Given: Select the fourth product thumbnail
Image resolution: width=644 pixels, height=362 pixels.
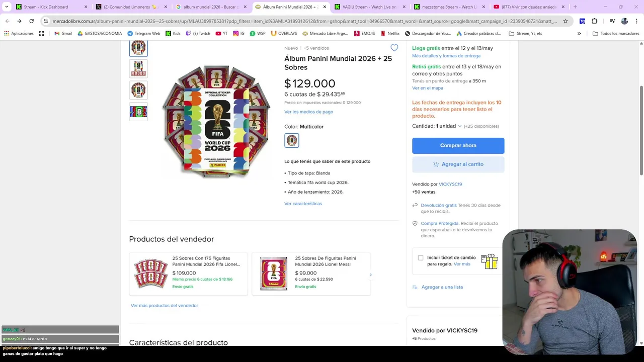Looking at the screenshot, I should coord(138,112).
